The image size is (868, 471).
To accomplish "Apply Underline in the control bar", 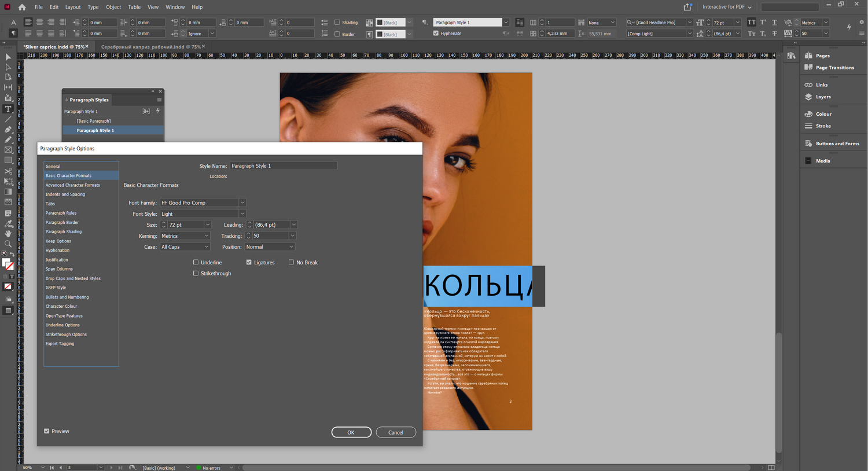I will pyautogui.click(x=774, y=23).
